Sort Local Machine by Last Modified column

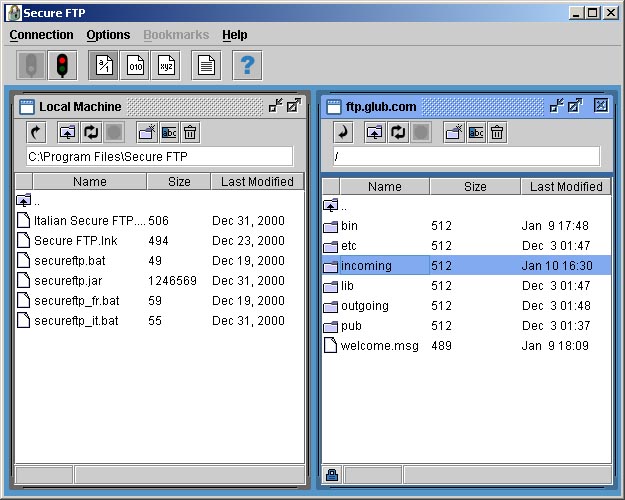[257, 182]
